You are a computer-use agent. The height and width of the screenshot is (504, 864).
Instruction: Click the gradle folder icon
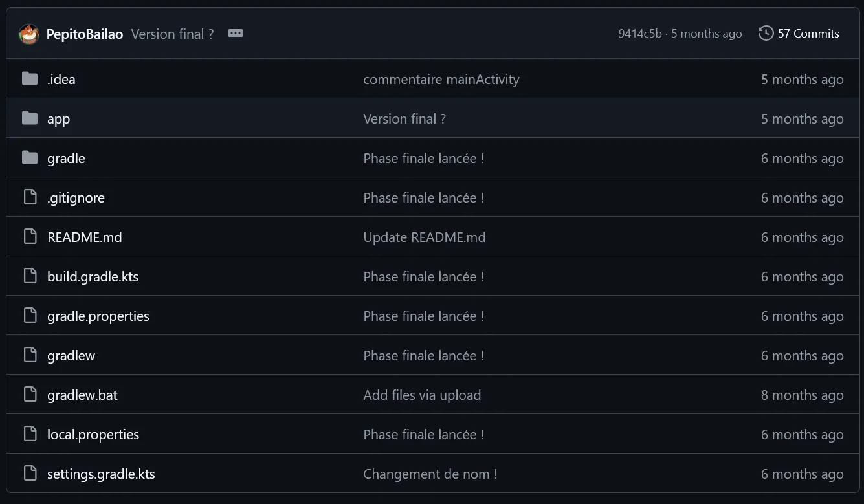click(30, 158)
